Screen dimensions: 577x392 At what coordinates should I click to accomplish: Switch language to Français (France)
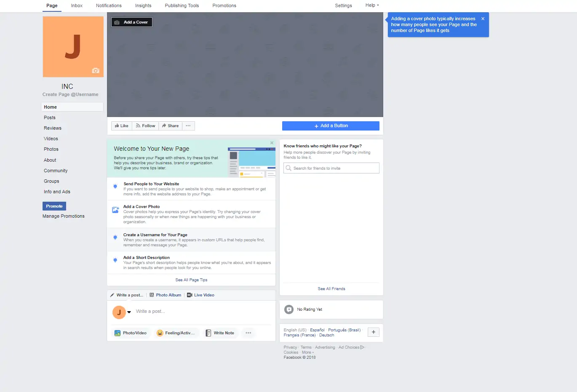point(299,335)
